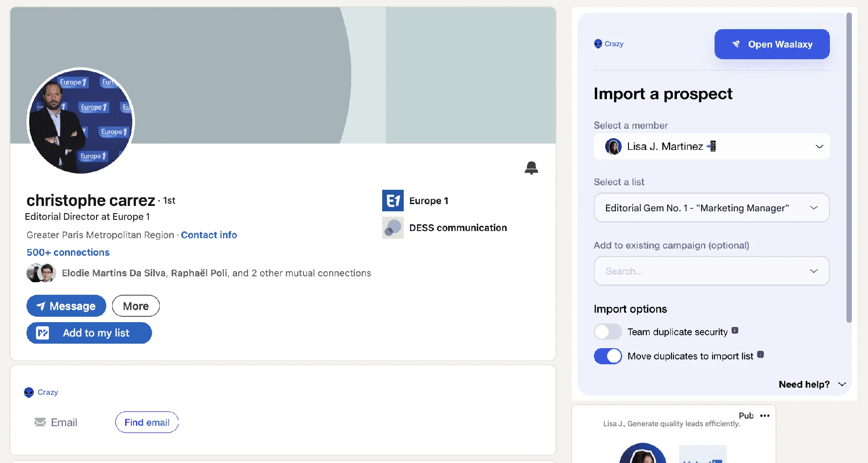Click the Open Waalaxy button
The width and height of the screenshot is (868, 463).
click(x=772, y=44)
